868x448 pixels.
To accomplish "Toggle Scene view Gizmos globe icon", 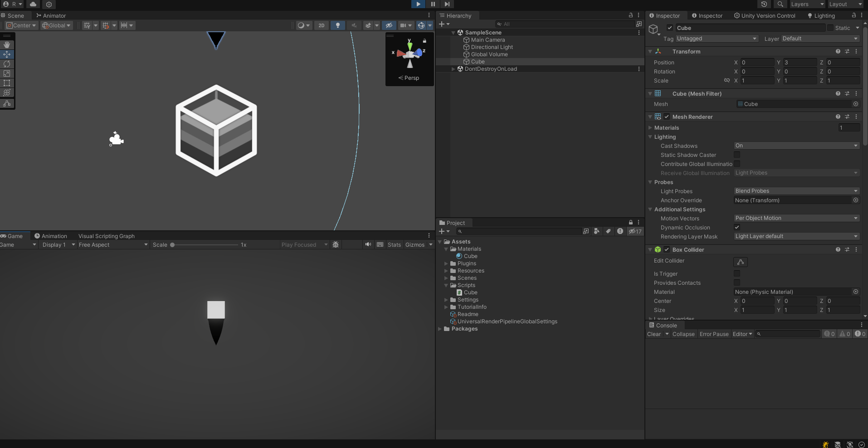I will coord(421,25).
